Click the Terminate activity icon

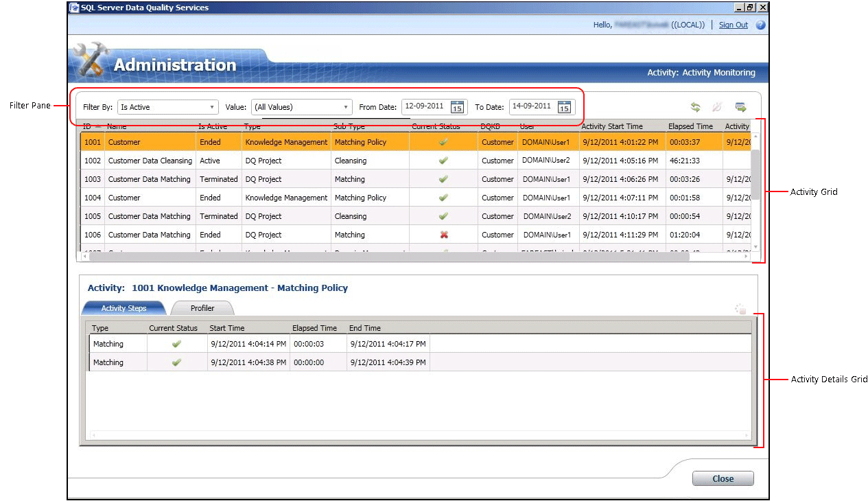point(717,107)
